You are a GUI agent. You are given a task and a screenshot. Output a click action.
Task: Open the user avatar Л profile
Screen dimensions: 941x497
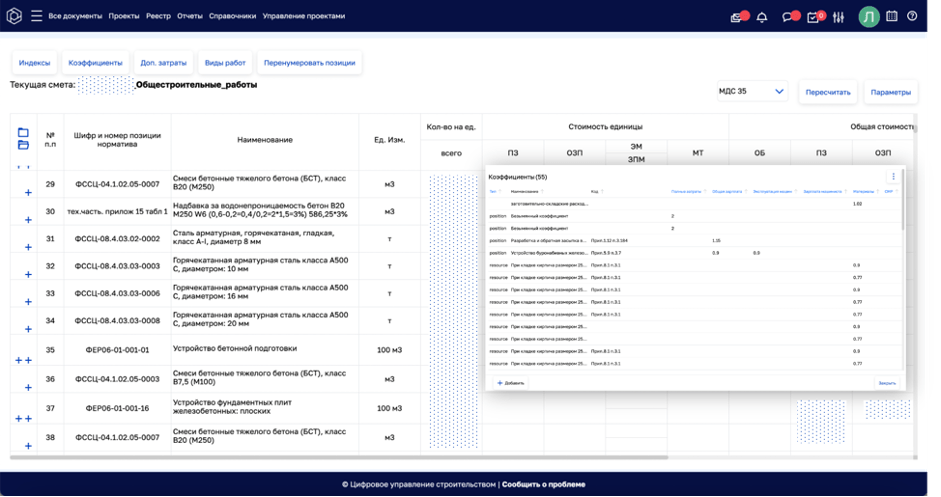(868, 17)
